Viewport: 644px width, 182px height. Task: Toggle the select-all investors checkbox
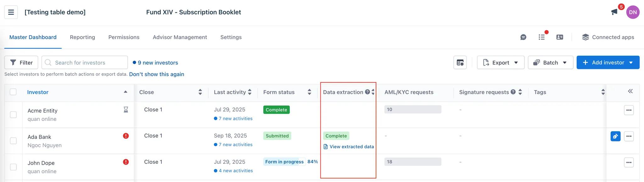pos(13,92)
